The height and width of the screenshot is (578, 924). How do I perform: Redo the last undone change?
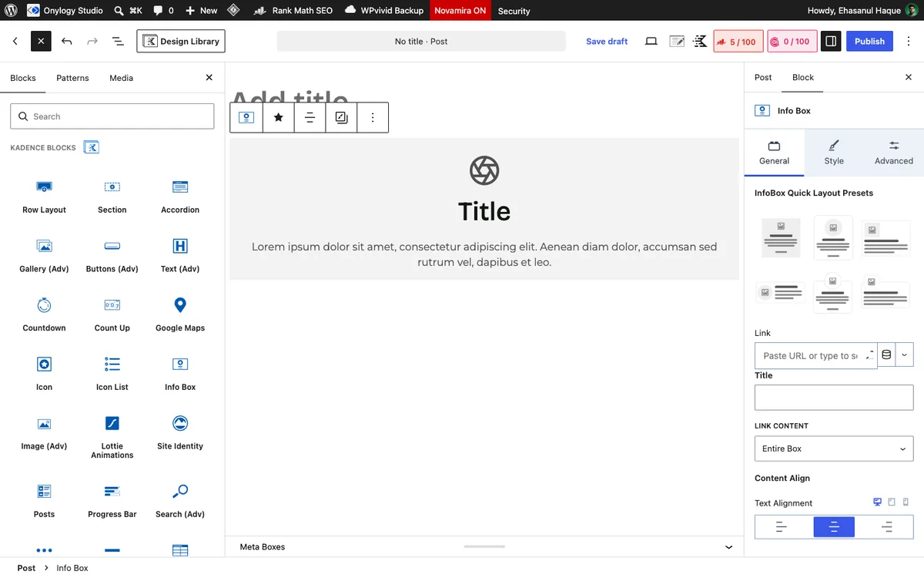click(x=92, y=41)
